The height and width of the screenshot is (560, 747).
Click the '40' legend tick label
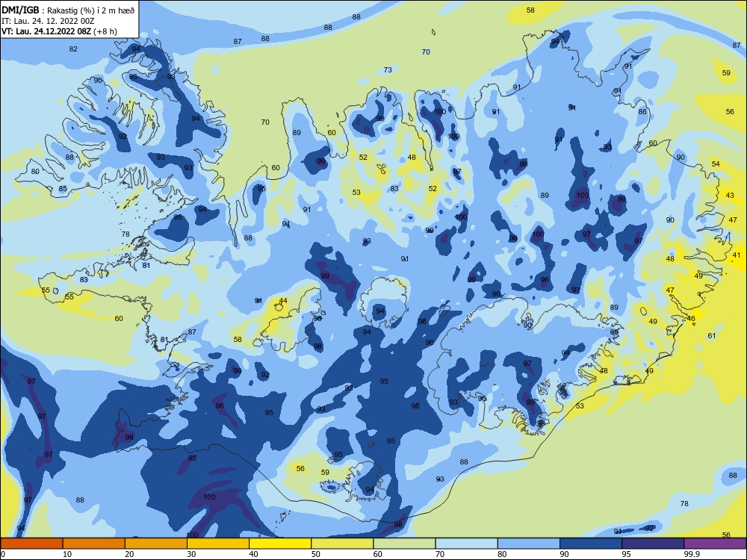point(254,554)
